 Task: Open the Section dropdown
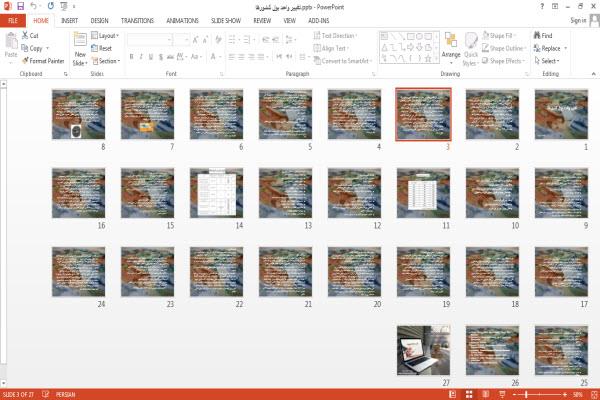click(x=106, y=61)
